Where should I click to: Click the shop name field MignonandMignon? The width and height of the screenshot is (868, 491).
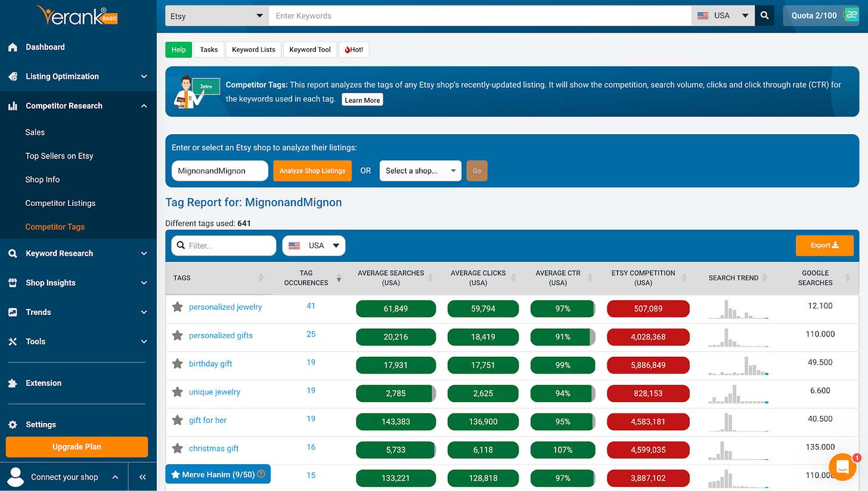click(220, 171)
